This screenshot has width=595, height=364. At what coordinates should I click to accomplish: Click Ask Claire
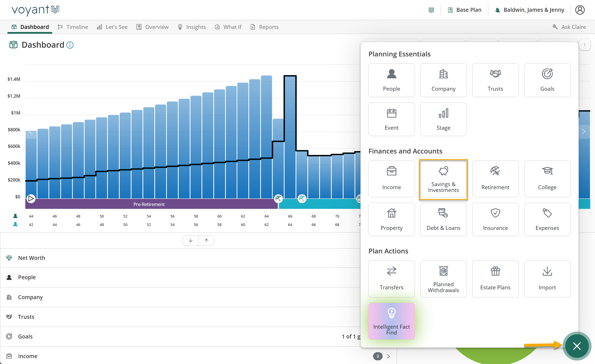click(x=569, y=27)
